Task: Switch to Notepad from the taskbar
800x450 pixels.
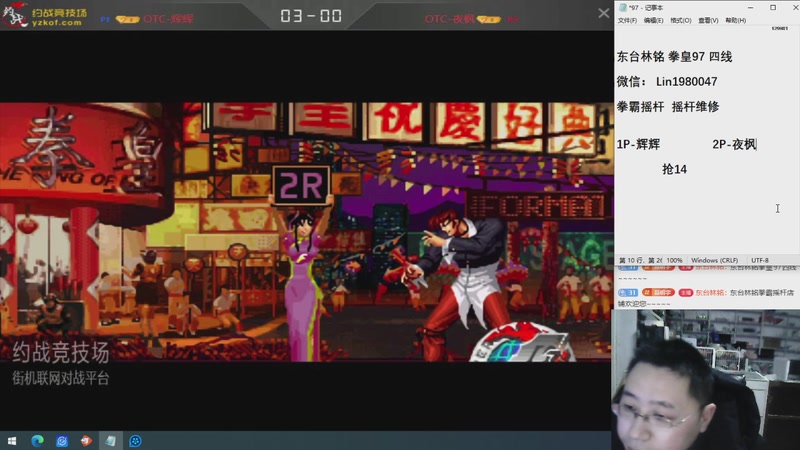Action: point(111,441)
